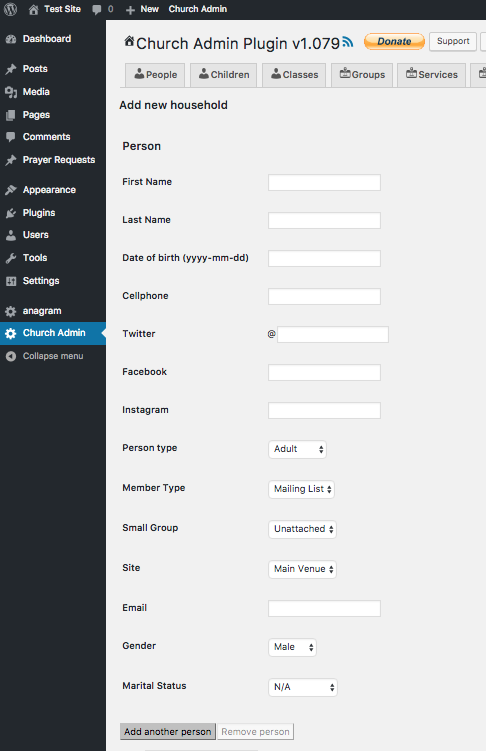
Task: Click the Date of birth input field
Action: coord(324,259)
